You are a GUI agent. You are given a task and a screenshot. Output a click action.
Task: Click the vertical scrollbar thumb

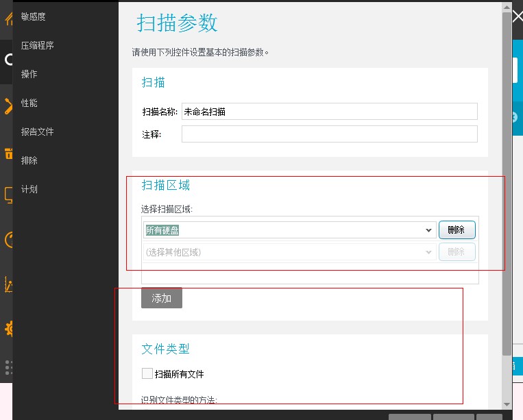[507, 184]
